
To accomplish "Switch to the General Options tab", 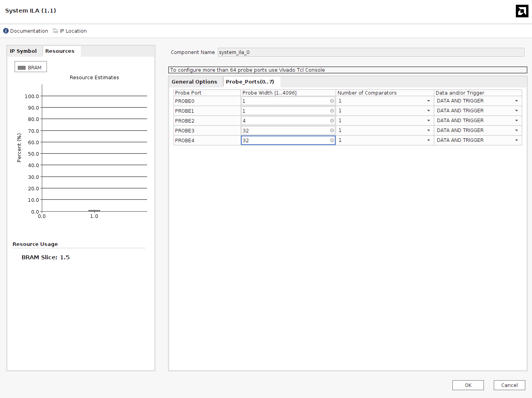I will (x=194, y=82).
